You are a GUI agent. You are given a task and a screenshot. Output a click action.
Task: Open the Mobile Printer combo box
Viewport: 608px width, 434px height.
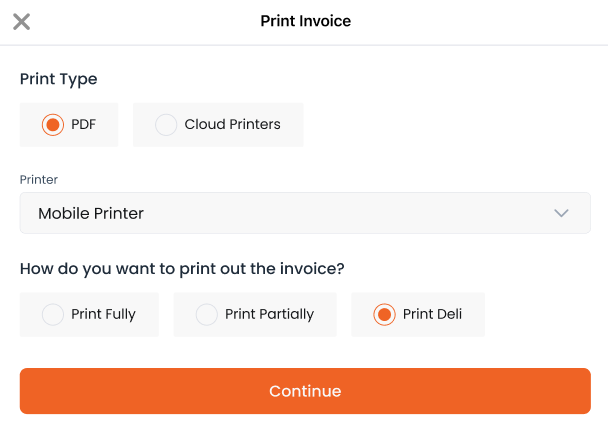point(305,213)
